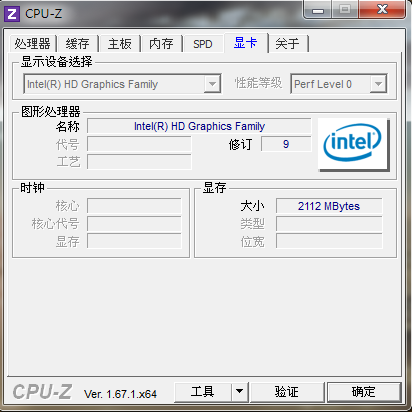Viewport: 412px width, 412px height.
Task: Click the empty 类型 memory field
Action: click(x=329, y=224)
